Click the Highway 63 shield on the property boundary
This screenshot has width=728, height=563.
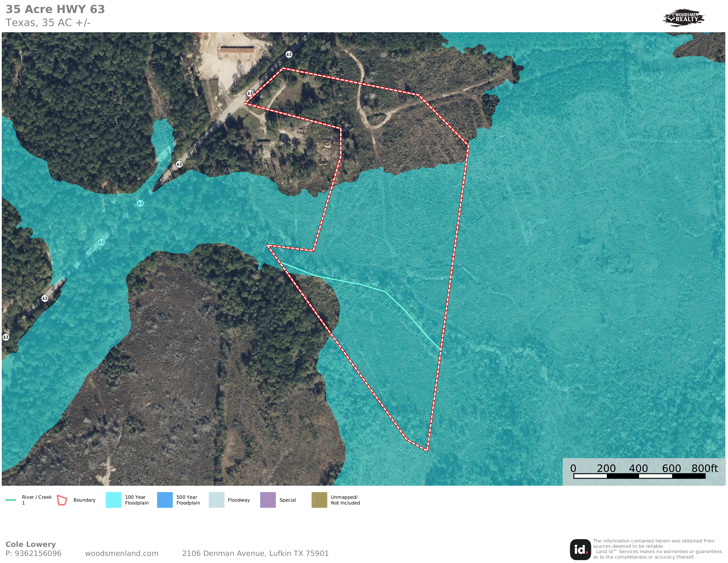[250, 93]
